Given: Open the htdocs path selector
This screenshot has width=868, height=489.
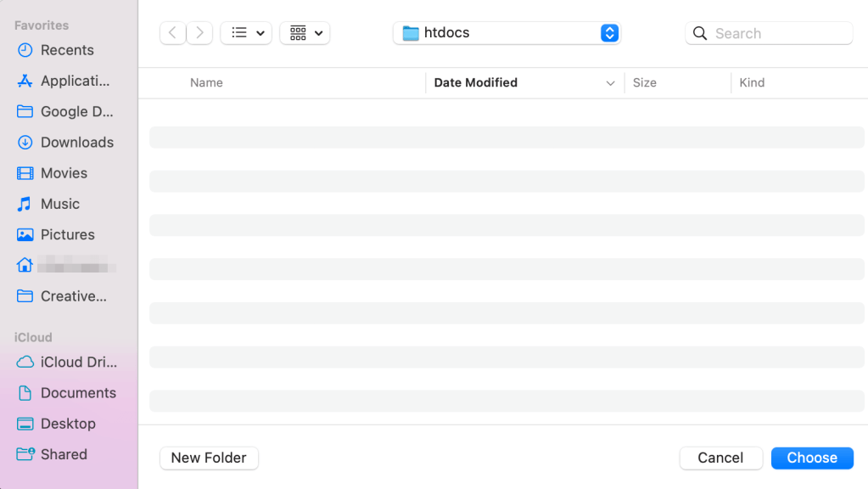Looking at the screenshot, I should pos(507,32).
